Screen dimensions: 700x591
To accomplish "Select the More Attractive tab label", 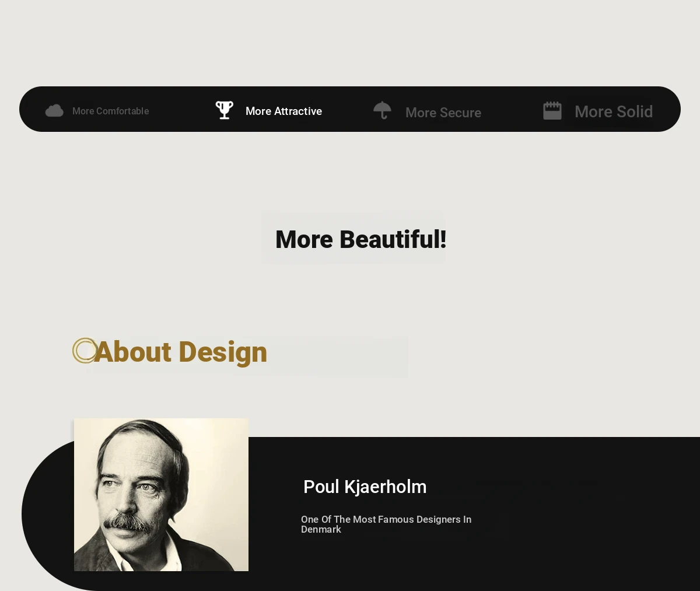I will pos(283,111).
